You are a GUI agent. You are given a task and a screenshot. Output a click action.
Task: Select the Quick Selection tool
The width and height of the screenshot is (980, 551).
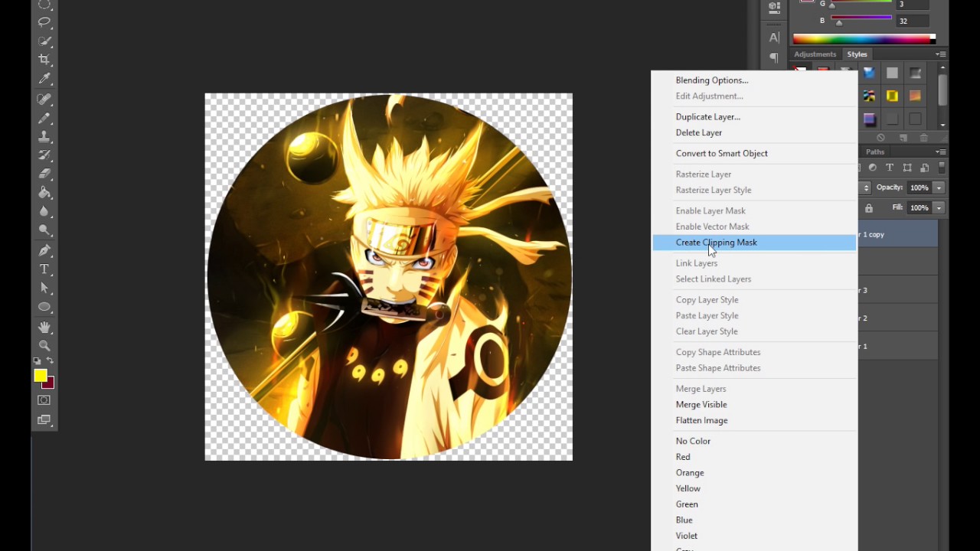pyautogui.click(x=44, y=41)
